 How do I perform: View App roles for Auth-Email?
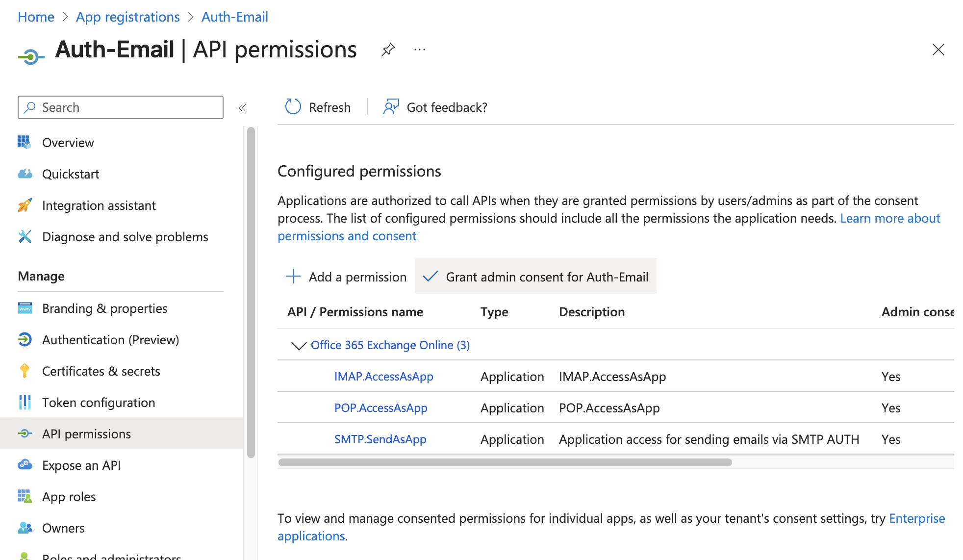69,496
